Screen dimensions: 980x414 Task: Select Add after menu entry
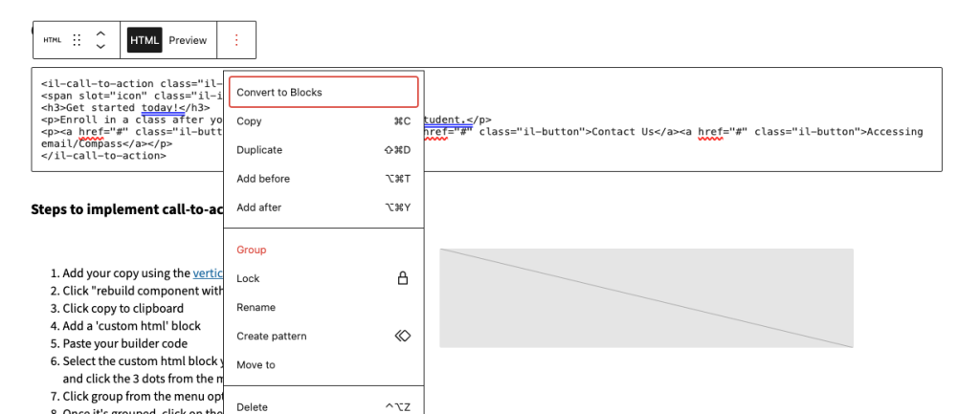point(323,207)
